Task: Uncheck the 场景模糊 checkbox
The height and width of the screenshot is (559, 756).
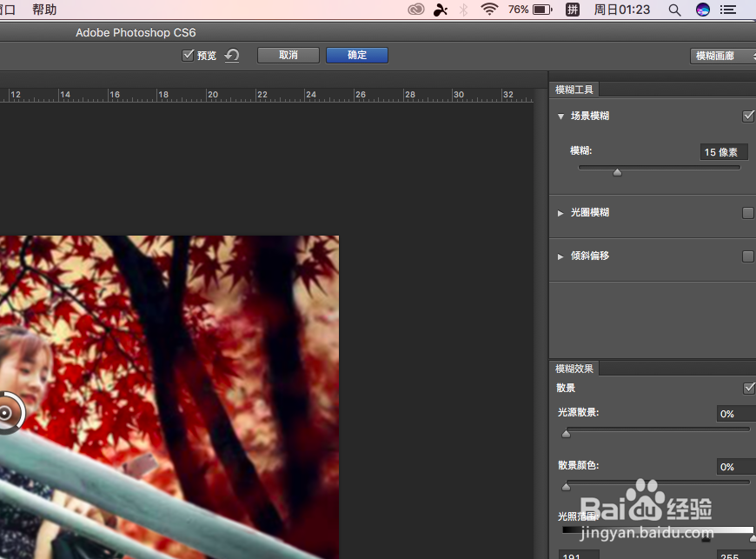Action: pyautogui.click(x=748, y=116)
